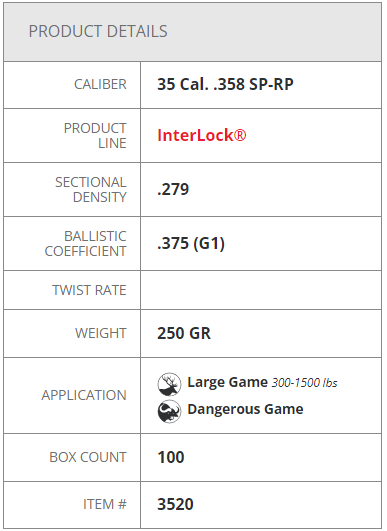The height and width of the screenshot is (531, 387).
Task: Click the 300-1500 lbs weight range text
Action: (304, 383)
